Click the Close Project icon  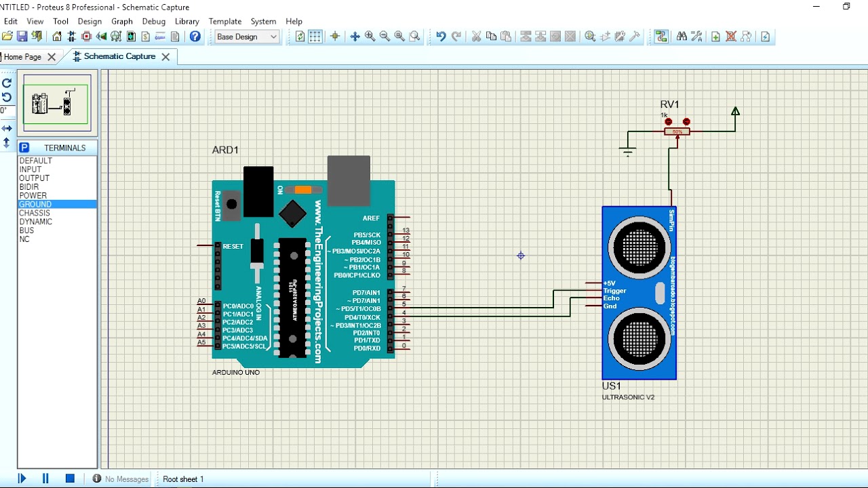[37, 37]
